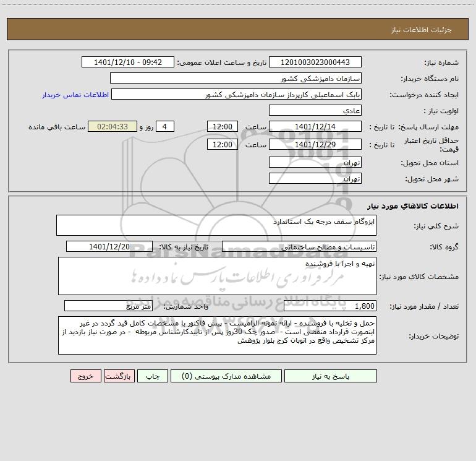Click the specifications box 'تهیه و اجرا با فروشنده'
Viewport: 476px width, 461px height.
(x=217, y=276)
